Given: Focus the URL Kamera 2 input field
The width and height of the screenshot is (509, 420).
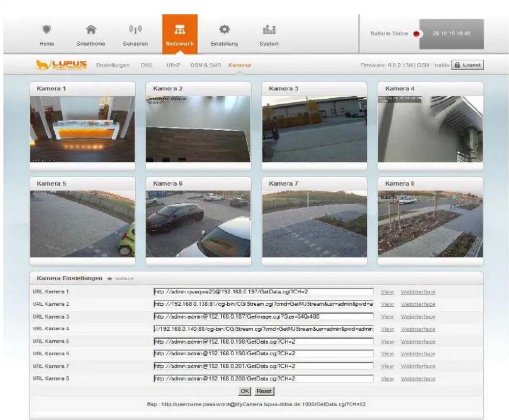Looking at the screenshot, I should click(263, 304).
